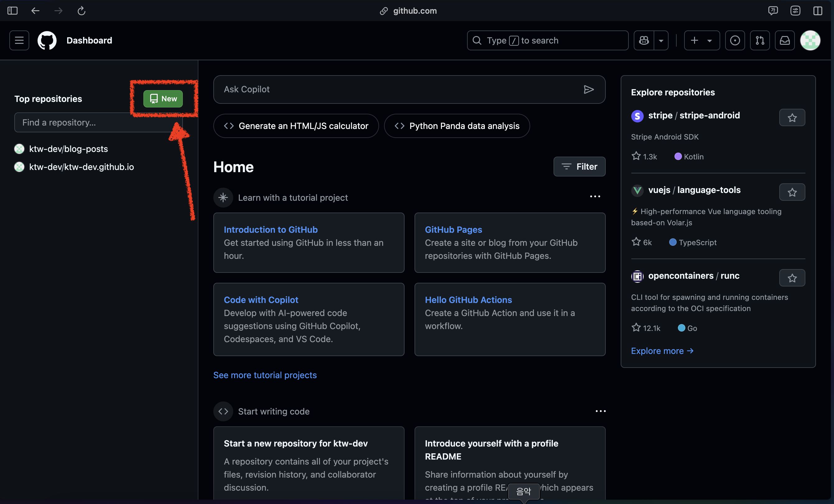This screenshot has height=504, width=834.
Task: Click the Learn with a tutorial project asterisk icon
Action: [x=223, y=197]
